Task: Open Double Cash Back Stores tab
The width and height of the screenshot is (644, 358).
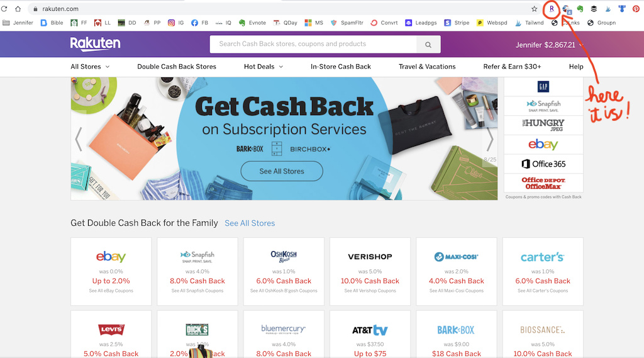Action: [177, 67]
